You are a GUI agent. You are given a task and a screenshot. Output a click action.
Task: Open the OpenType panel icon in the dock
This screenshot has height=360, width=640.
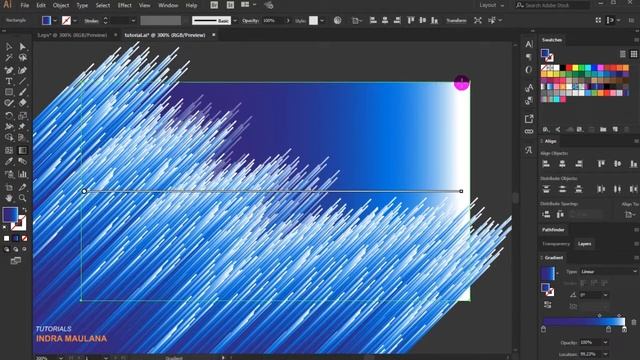coord(529,70)
